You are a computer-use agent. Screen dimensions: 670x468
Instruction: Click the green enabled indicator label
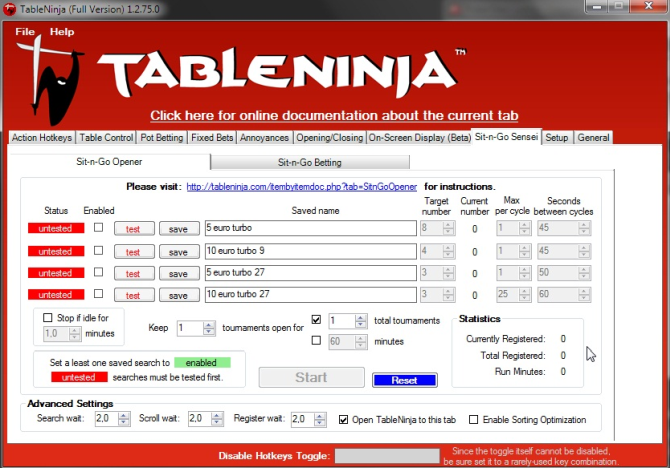202,363
